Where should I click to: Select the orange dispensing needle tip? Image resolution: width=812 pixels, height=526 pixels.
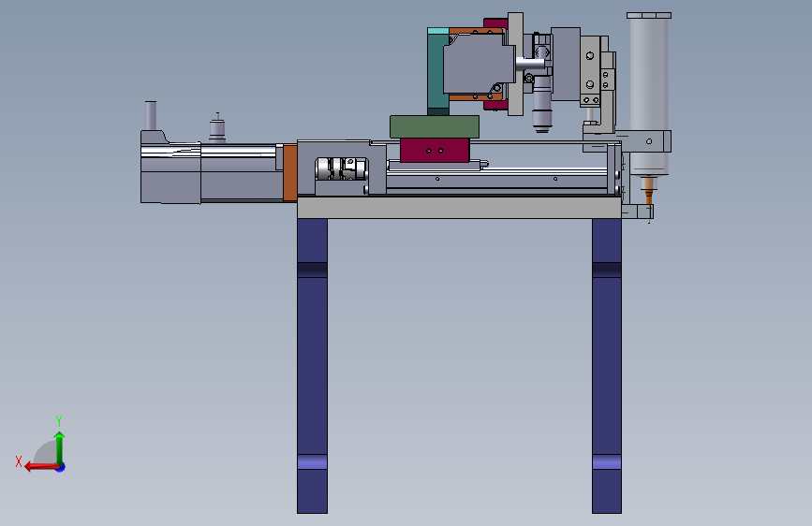(x=649, y=197)
